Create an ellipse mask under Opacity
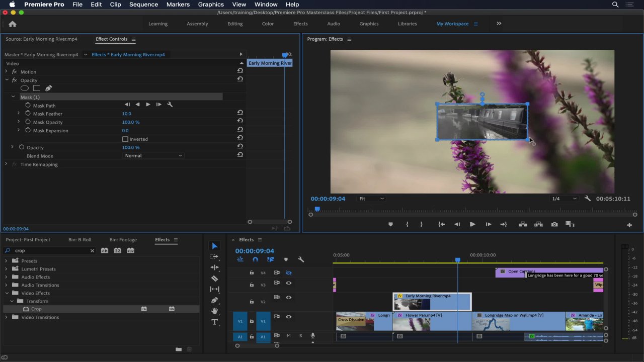This screenshot has height=362, width=644. point(24,88)
